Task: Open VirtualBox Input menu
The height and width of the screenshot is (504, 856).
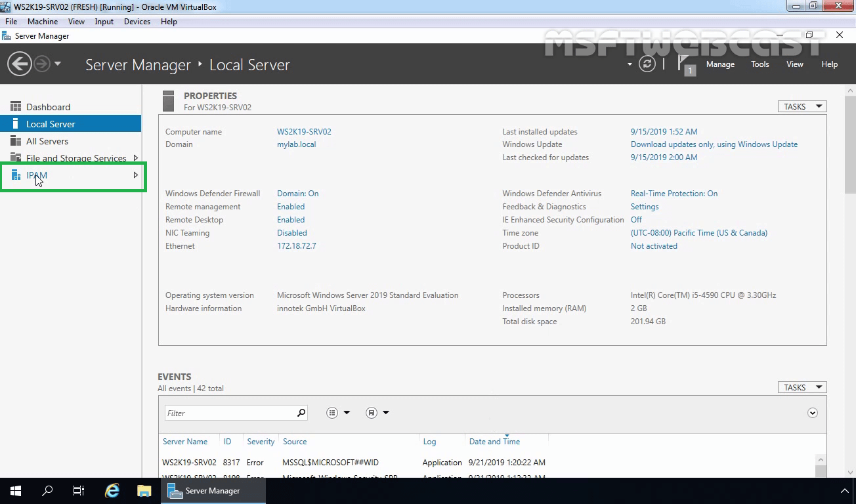Action: [104, 22]
